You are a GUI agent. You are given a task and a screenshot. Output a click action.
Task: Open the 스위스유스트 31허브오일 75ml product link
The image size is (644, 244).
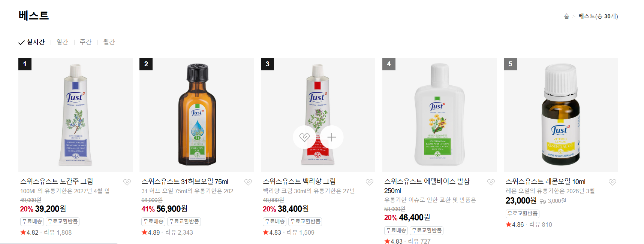pyautogui.click(x=185, y=182)
